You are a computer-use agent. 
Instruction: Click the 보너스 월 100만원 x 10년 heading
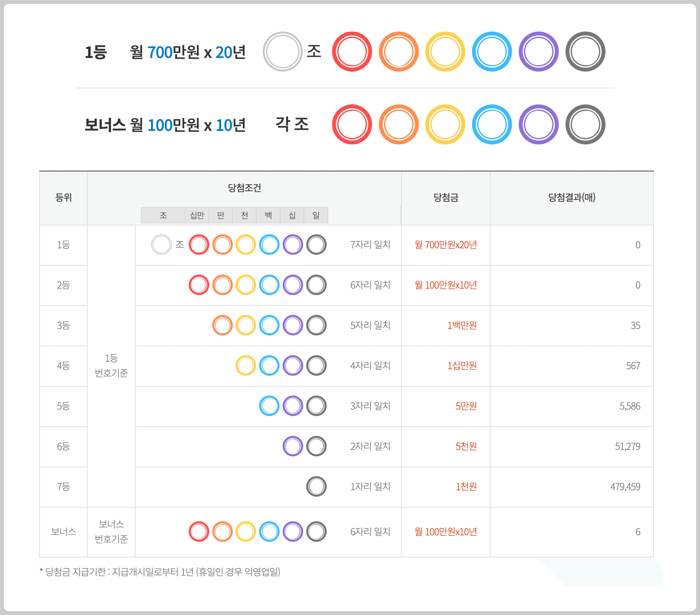click(165, 125)
